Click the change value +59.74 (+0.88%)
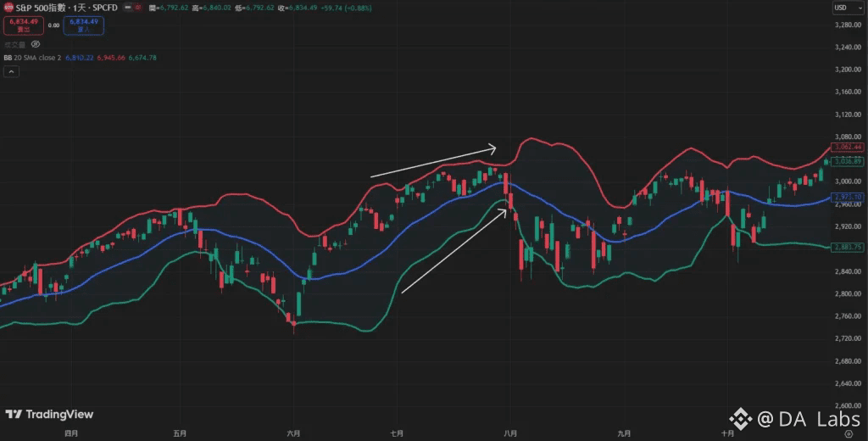This screenshot has width=868, height=441. click(x=346, y=8)
